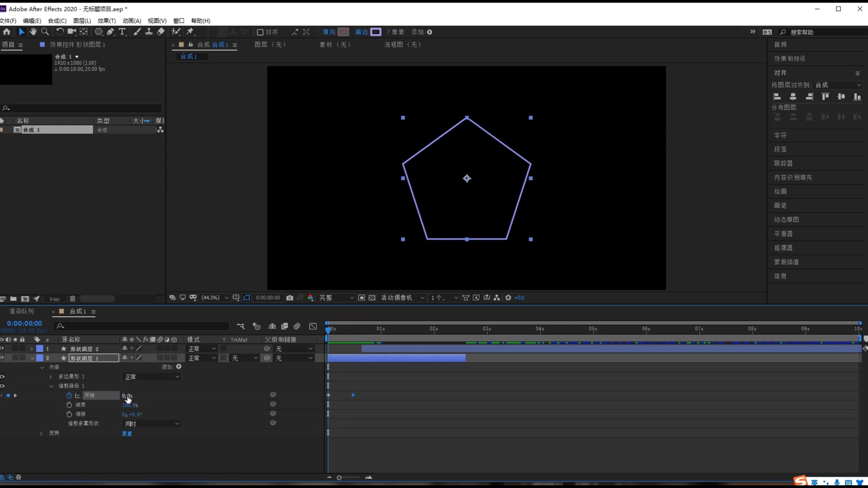Expand the 多边星形 1 group
Viewport: 868px width, 488px height.
click(x=51, y=377)
